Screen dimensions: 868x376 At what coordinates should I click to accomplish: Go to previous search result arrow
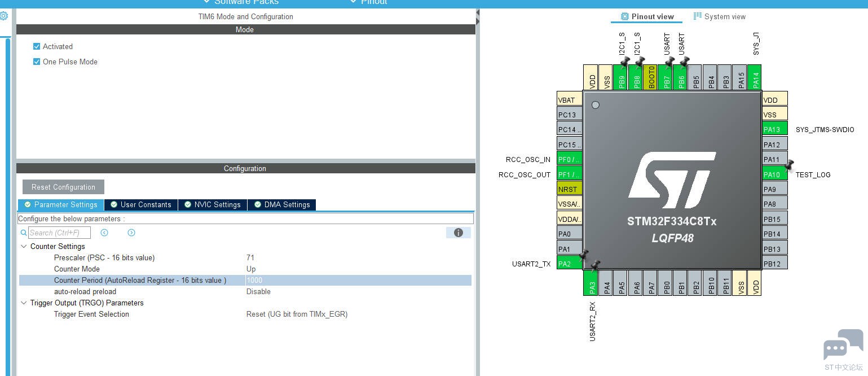(104, 233)
